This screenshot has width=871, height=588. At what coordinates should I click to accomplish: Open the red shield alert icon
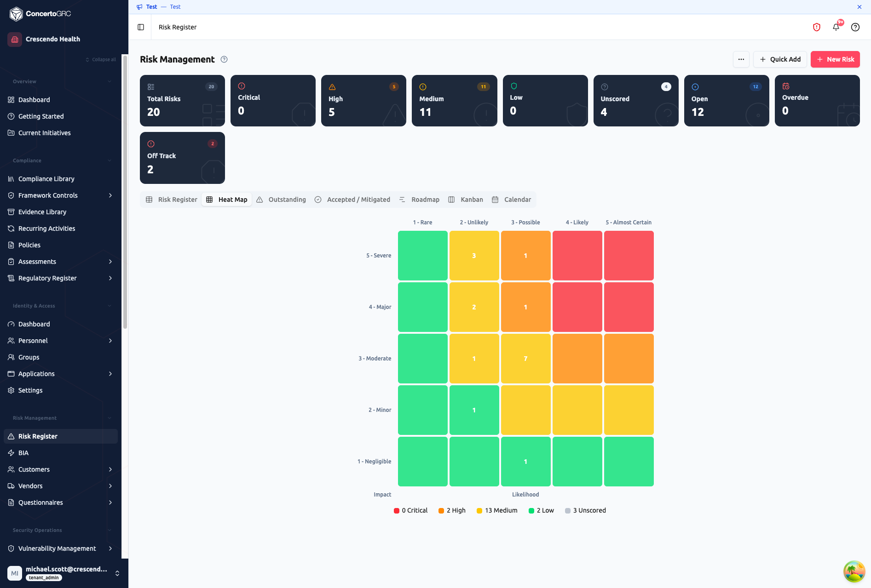click(x=817, y=27)
